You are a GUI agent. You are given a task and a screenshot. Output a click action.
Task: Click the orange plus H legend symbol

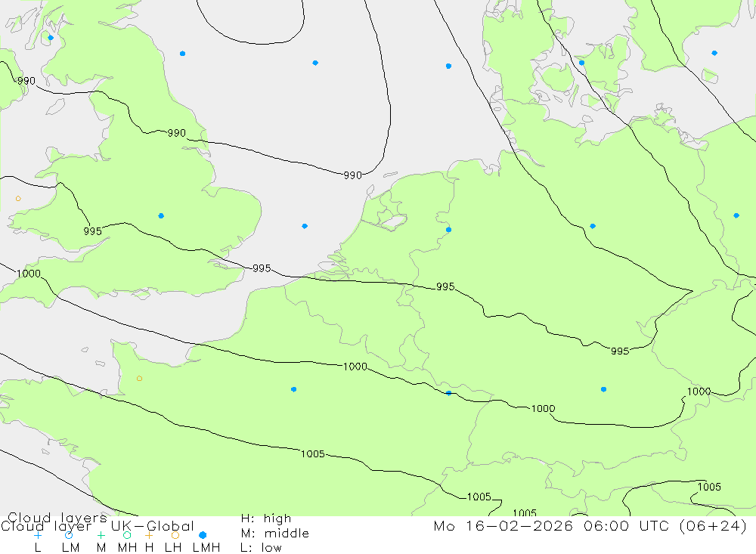pyautogui.click(x=149, y=535)
